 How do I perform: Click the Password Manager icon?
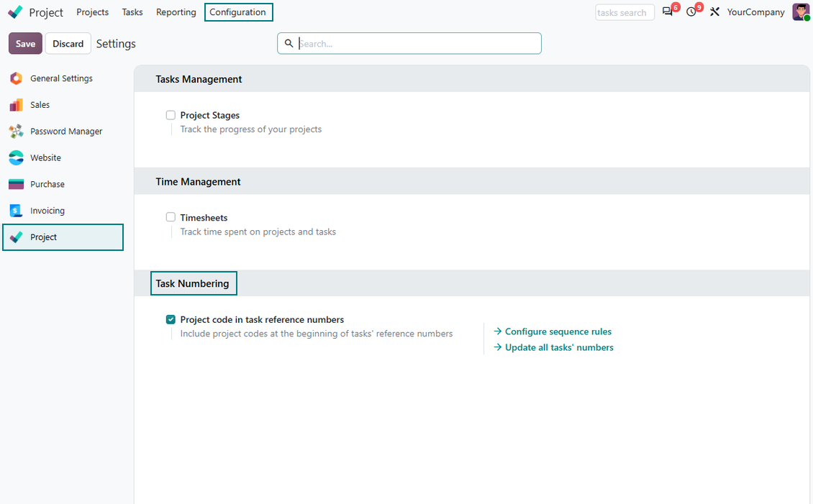16,131
